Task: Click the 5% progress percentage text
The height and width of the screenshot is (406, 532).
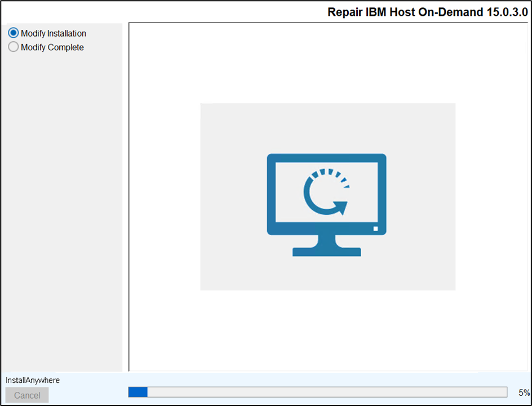Action: click(524, 392)
